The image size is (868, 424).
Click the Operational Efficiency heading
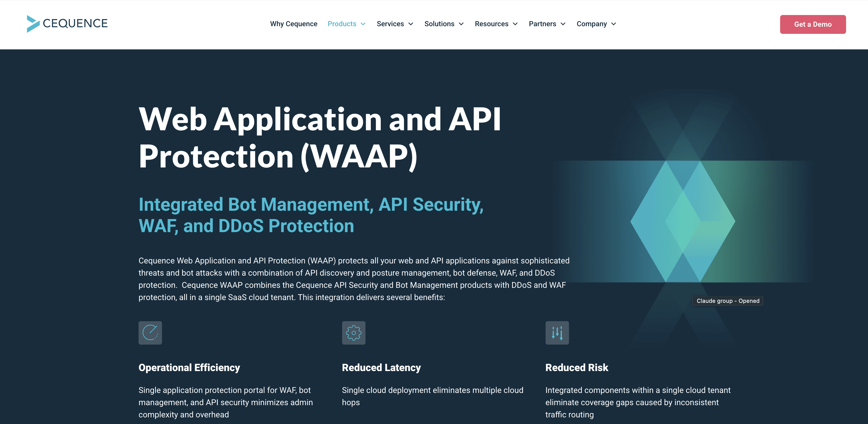coord(189,368)
